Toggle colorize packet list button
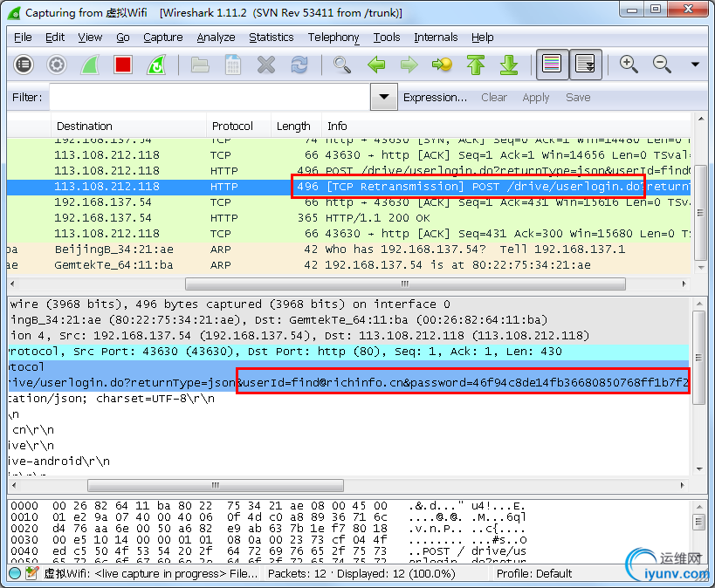 click(553, 65)
